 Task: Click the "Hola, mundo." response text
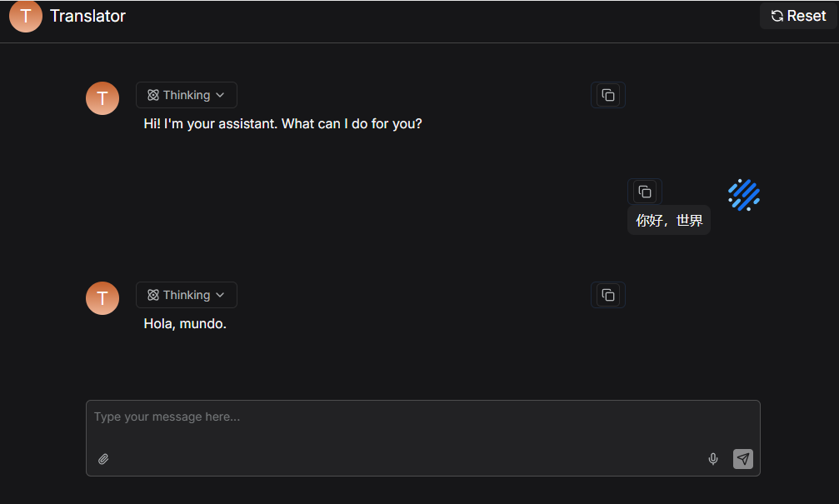(x=185, y=323)
